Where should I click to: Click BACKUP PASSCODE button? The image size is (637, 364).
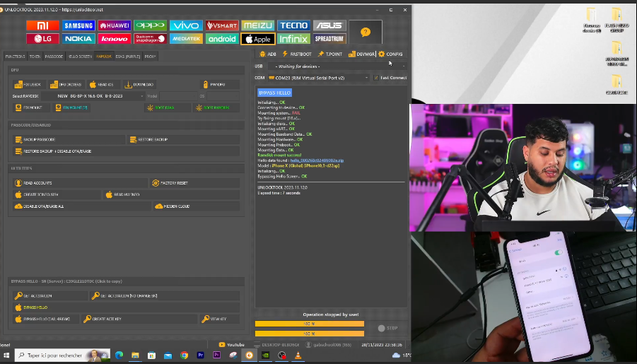69,140
